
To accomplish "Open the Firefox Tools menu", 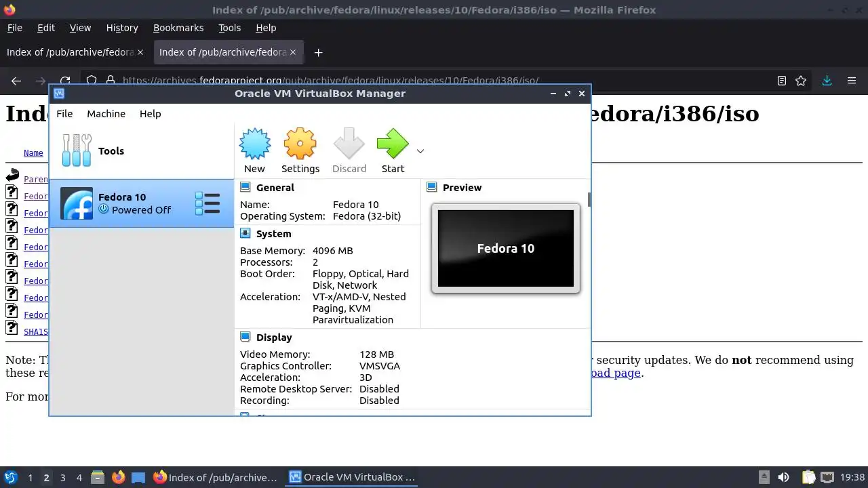I will click(230, 28).
